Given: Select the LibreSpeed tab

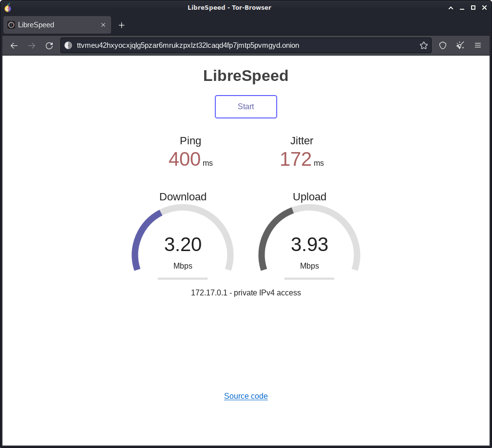Looking at the screenshot, I should [x=57, y=25].
